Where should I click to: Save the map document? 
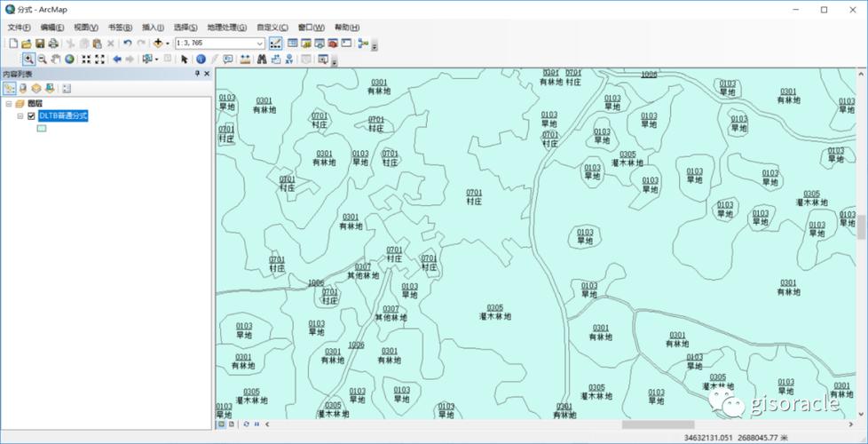point(40,44)
